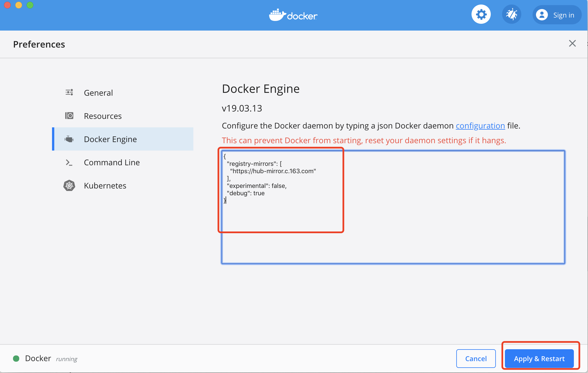Click the rocket/notifications icon
Screen dimensions: 588x373
point(511,15)
